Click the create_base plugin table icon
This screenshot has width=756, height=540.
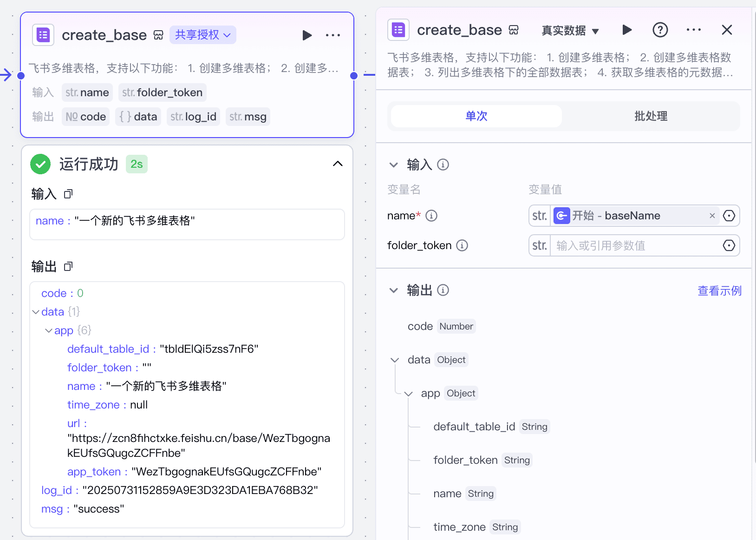43,34
